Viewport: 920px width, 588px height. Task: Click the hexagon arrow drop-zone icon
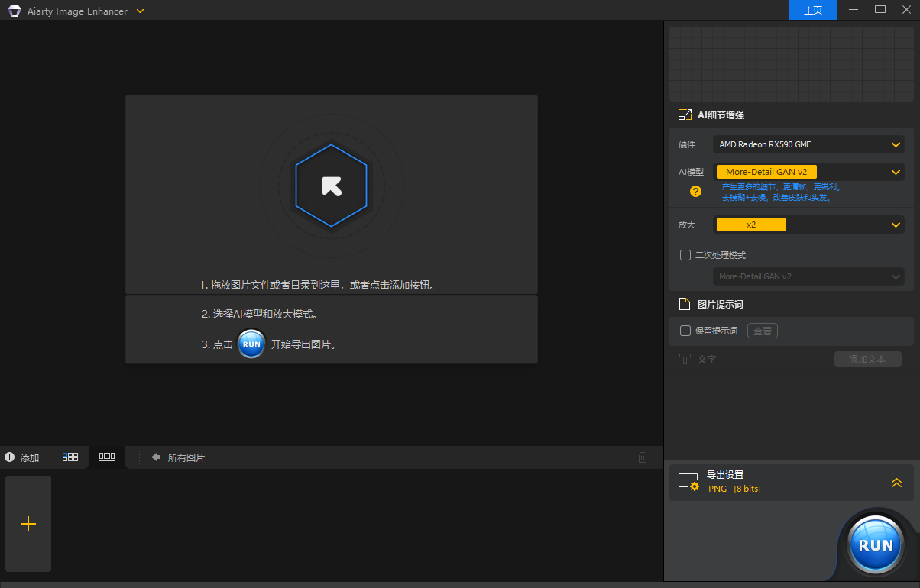coord(331,186)
